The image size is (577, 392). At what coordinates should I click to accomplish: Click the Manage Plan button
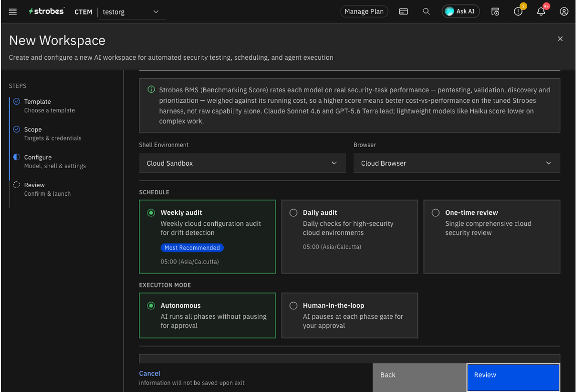tap(364, 12)
